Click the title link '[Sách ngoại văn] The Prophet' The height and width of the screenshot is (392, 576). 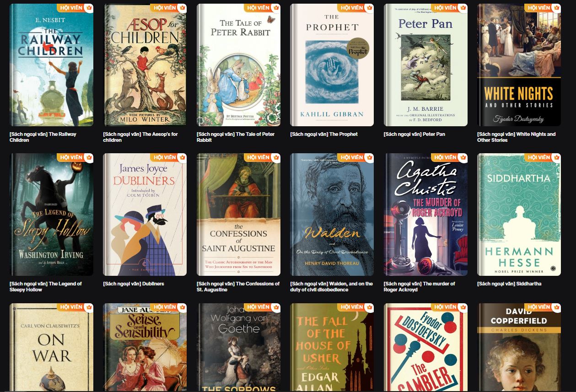pyautogui.click(x=324, y=134)
